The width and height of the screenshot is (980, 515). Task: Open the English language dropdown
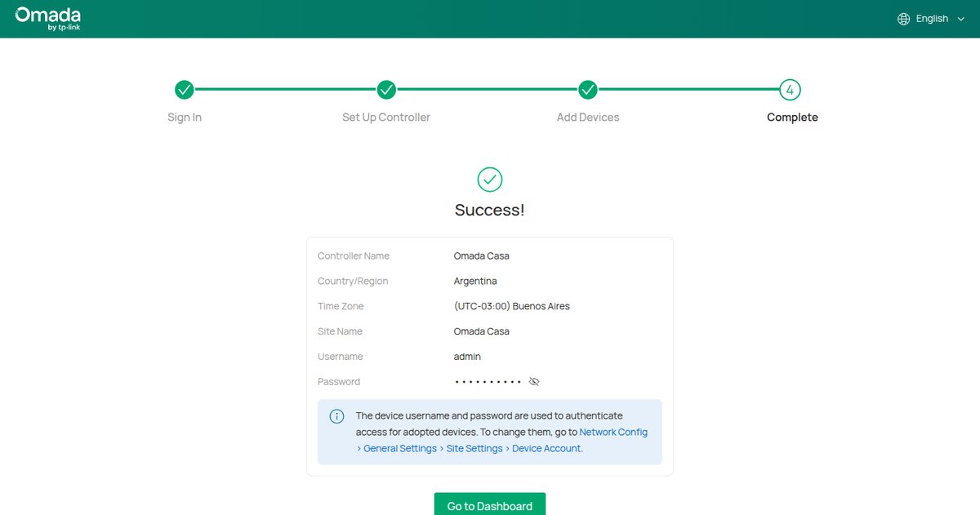[x=931, y=19]
